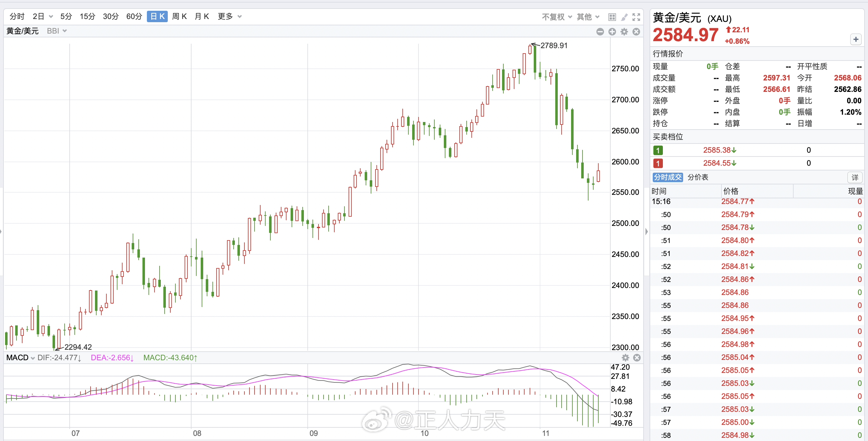This screenshot has width=868, height=441.
Task: Open MACD panel settings gear
Action: (626, 358)
